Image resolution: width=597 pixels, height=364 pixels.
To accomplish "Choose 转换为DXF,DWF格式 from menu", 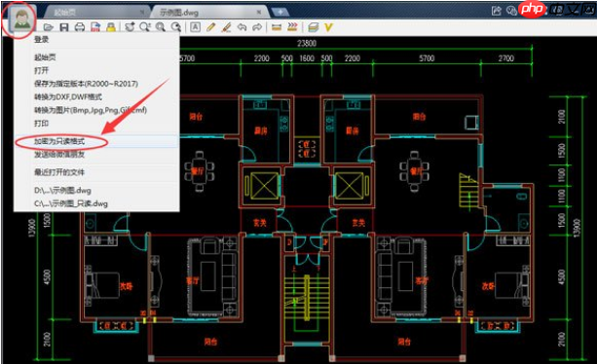I will click(x=68, y=97).
